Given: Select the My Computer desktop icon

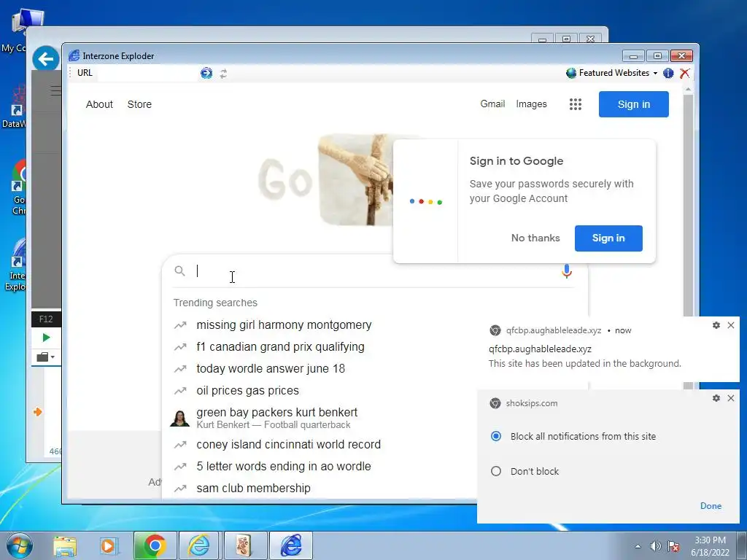Looking at the screenshot, I should tap(21, 31).
